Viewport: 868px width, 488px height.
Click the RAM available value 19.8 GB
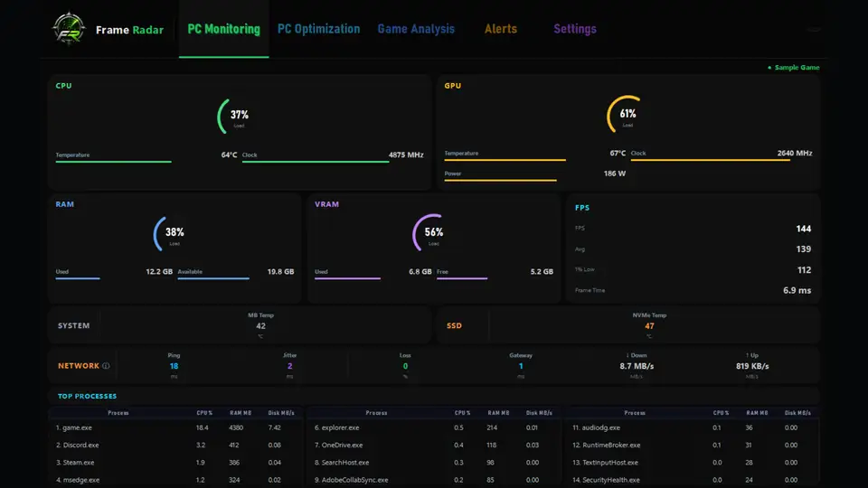coord(280,272)
